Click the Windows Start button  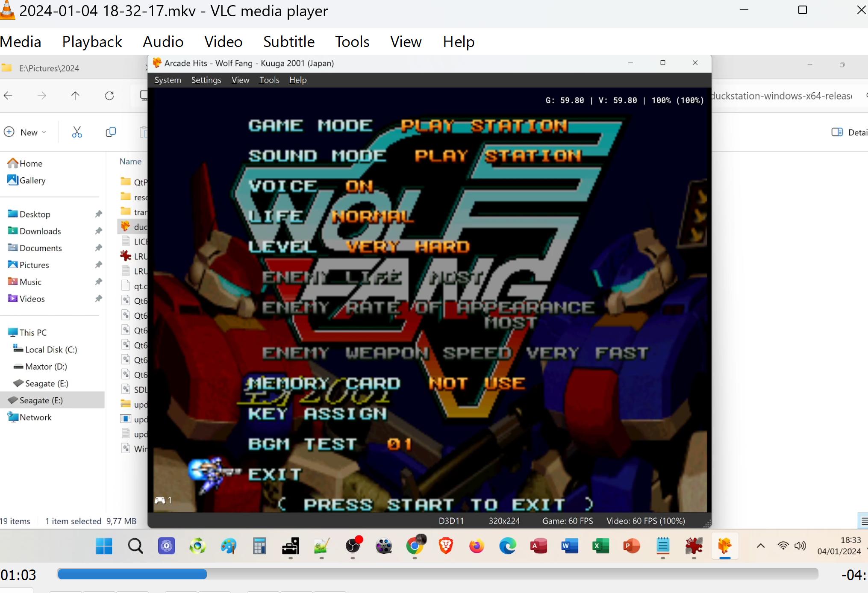coord(104,546)
